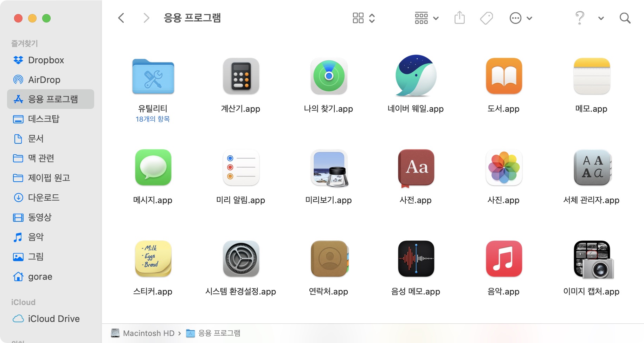
Task: Open 데스크탑 in the sidebar
Action: coord(51,119)
